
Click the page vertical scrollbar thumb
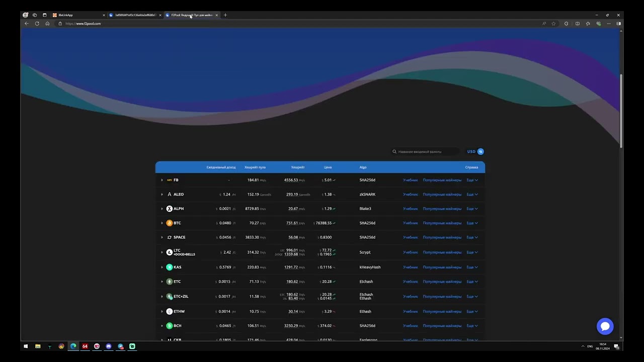tap(621, 111)
